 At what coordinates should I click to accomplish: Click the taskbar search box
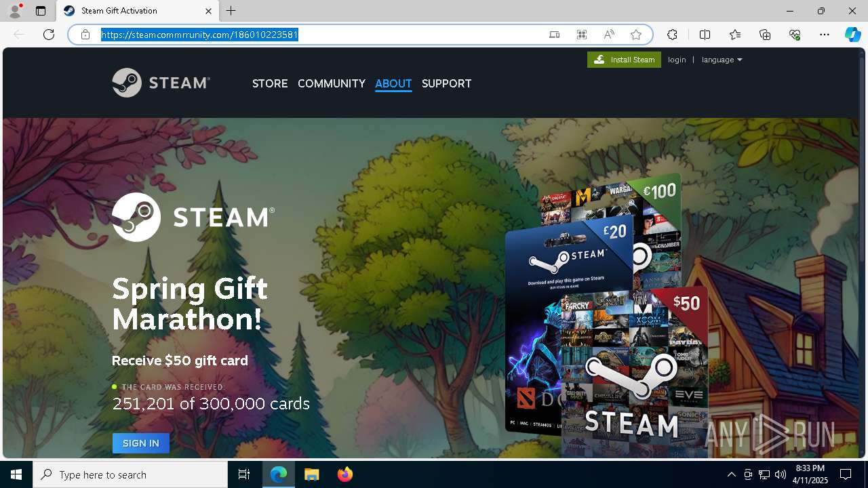point(130,474)
